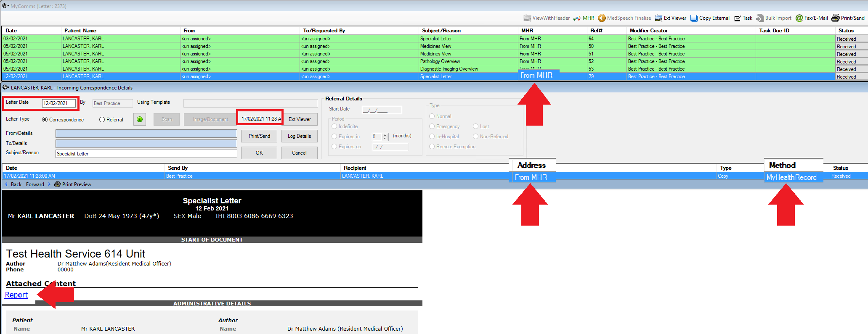Click the Recipient column header

[x=424, y=168]
